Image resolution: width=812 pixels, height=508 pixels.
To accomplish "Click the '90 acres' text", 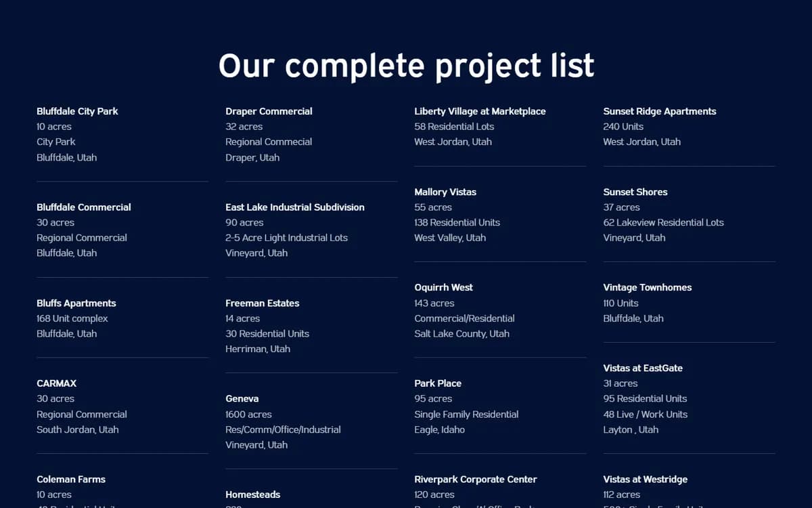I will pyautogui.click(x=245, y=222).
